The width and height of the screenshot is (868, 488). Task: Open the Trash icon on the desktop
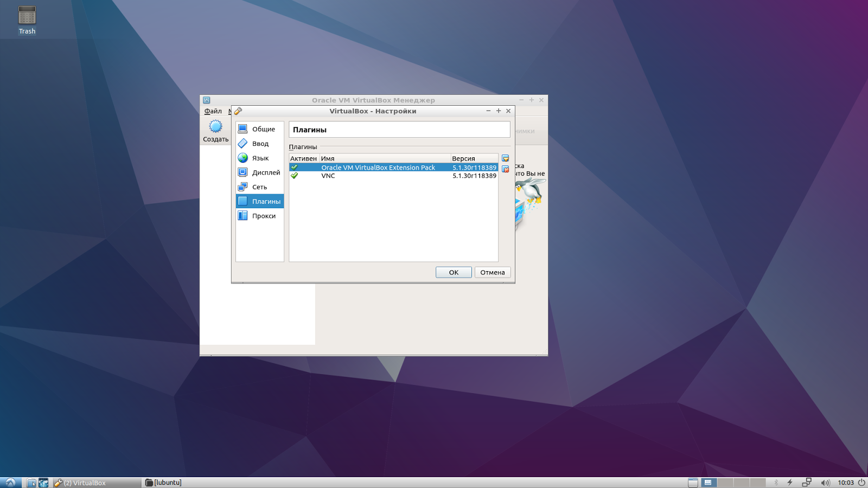tap(27, 20)
